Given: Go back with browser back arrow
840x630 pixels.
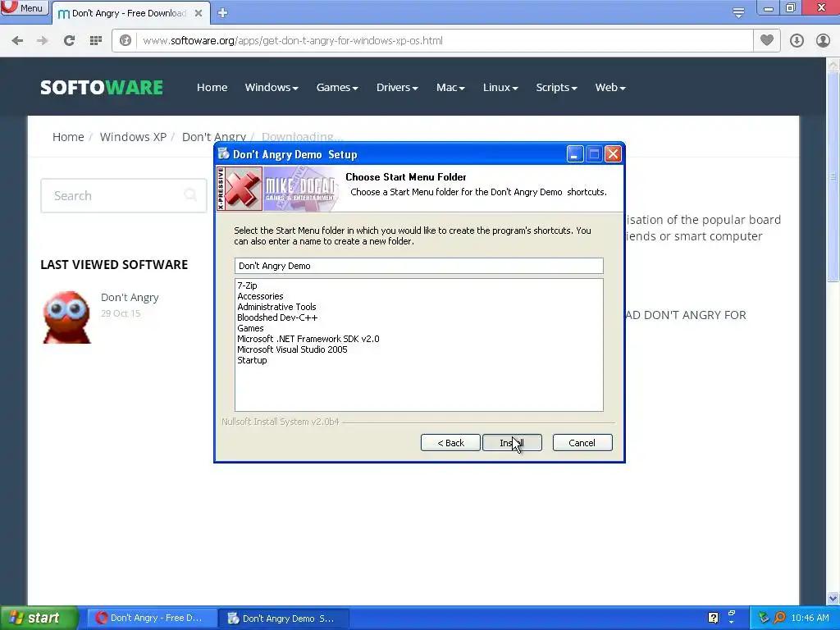Looking at the screenshot, I should pos(17,41).
